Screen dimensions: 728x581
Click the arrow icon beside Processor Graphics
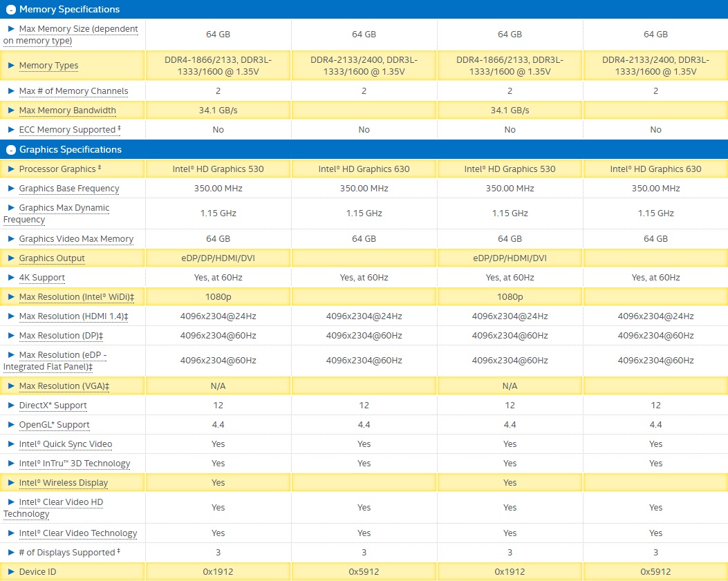point(11,169)
